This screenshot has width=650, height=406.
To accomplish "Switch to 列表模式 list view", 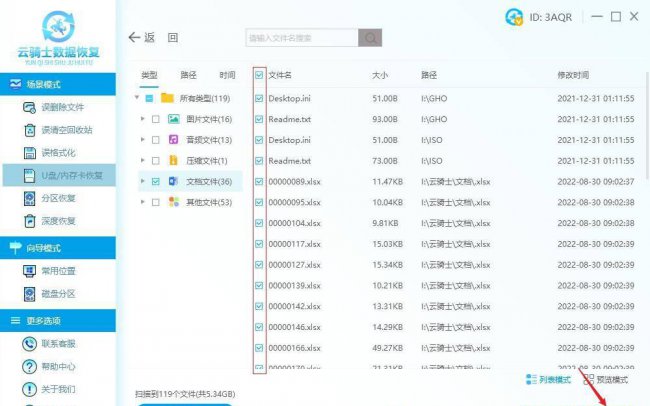I will (548, 379).
